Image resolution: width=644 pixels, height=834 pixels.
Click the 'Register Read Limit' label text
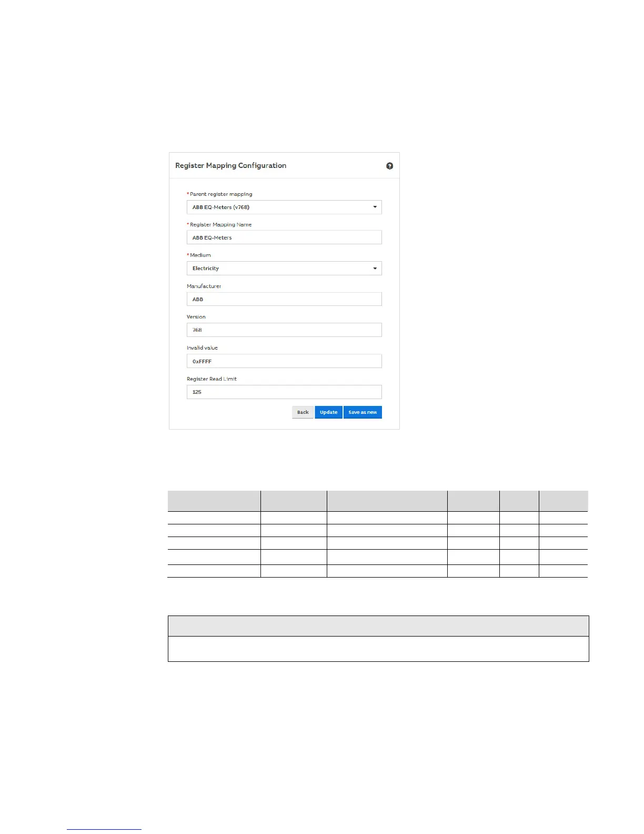[x=212, y=379]
